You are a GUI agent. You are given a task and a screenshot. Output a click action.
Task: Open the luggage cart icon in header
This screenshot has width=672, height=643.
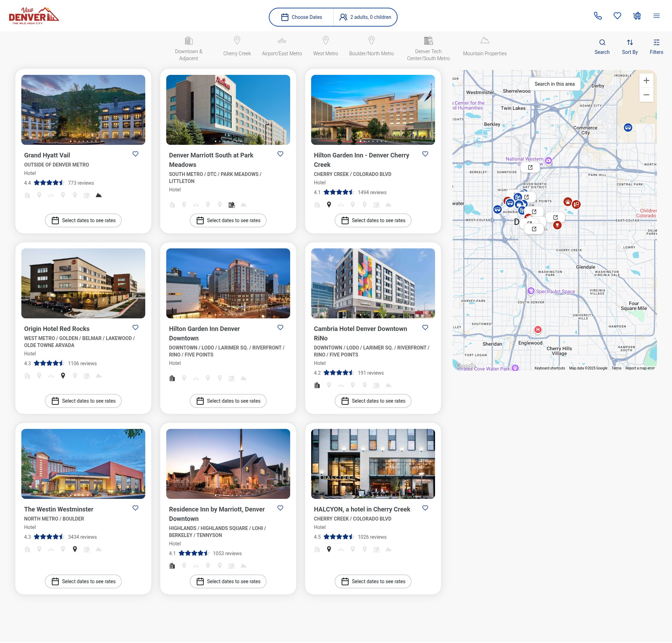637,16
